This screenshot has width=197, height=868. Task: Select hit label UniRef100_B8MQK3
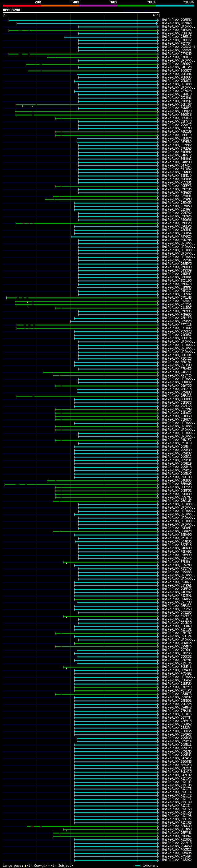coord(177,111)
